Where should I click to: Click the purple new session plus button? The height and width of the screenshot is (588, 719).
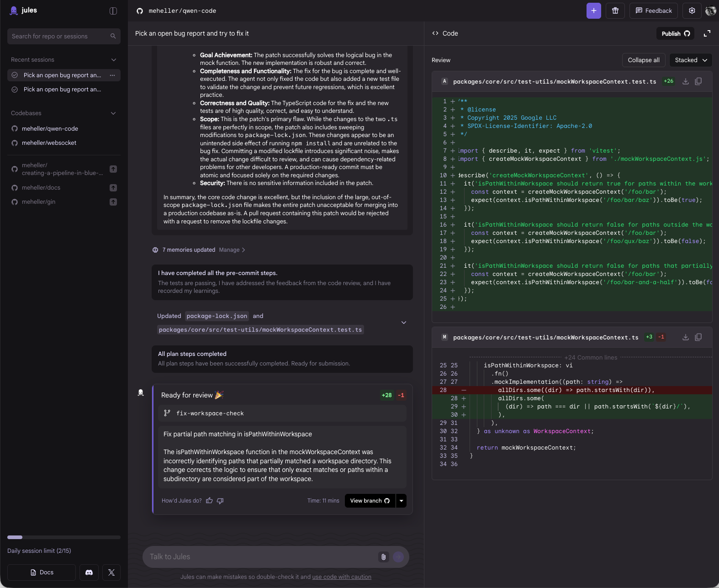pos(593,11)
